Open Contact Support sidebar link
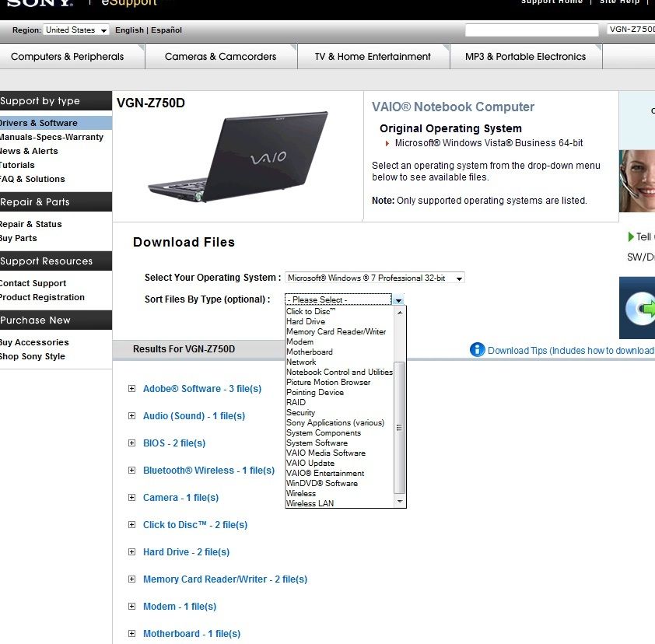This screenshot has height=644, width=655. pos(33,283)
